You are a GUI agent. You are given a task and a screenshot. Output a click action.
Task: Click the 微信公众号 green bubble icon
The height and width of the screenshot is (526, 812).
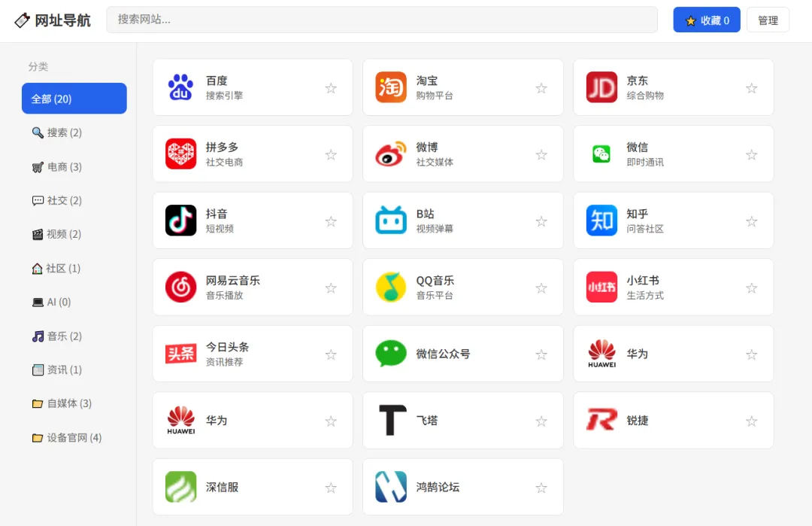point(391,354)
